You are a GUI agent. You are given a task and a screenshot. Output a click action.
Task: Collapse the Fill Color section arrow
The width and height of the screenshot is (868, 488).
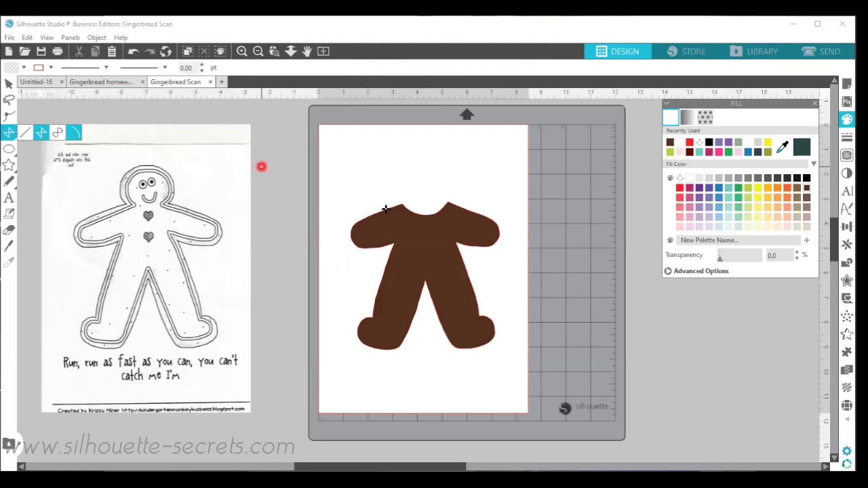pos(814,164)
